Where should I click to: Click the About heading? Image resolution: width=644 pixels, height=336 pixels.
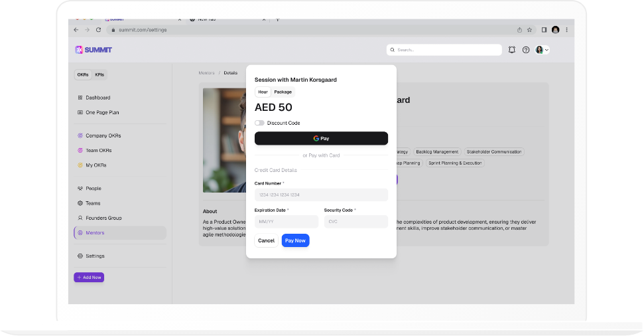point(210,211)
